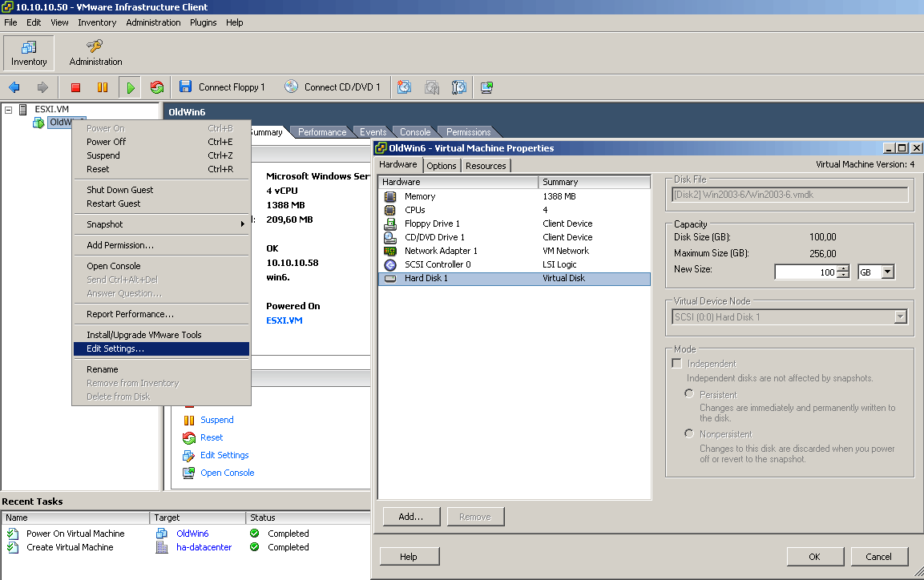Screen dimensions: 924x580
Task: Select the Hard Disk 1 icon
Action: 390,279
